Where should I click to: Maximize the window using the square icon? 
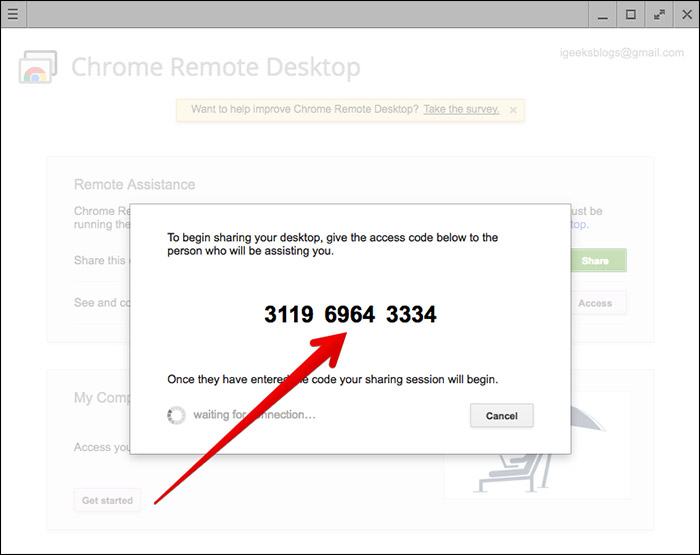(630, 14)
